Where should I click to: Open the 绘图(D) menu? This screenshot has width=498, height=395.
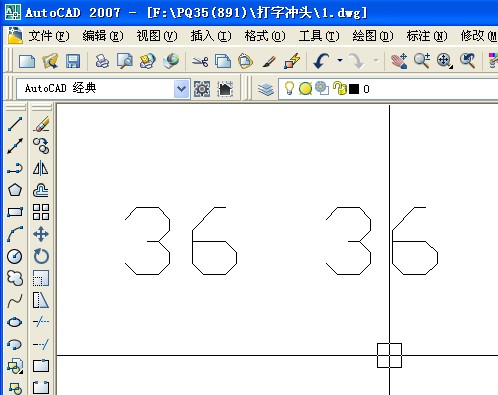pos(373,36)
